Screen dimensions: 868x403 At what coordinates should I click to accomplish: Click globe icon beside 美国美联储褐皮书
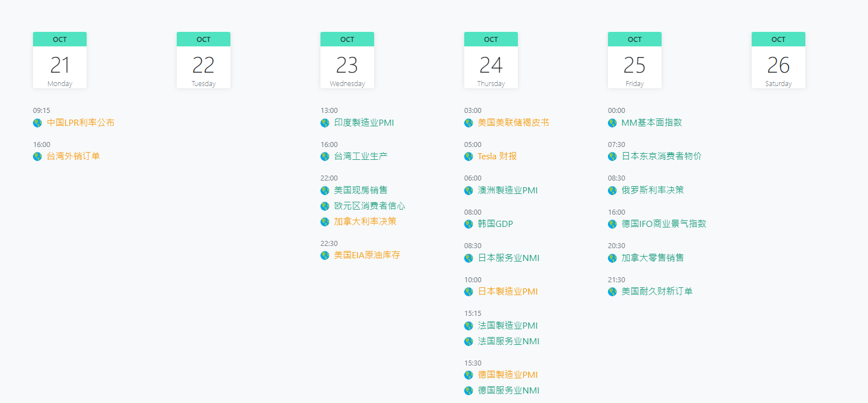click(x=469, y=123)
